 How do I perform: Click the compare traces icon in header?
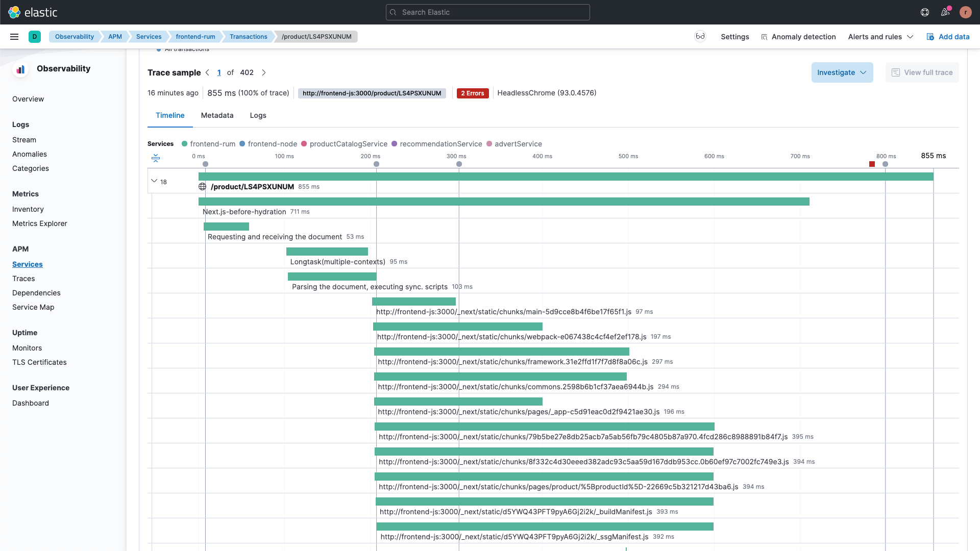coord(700,36)
